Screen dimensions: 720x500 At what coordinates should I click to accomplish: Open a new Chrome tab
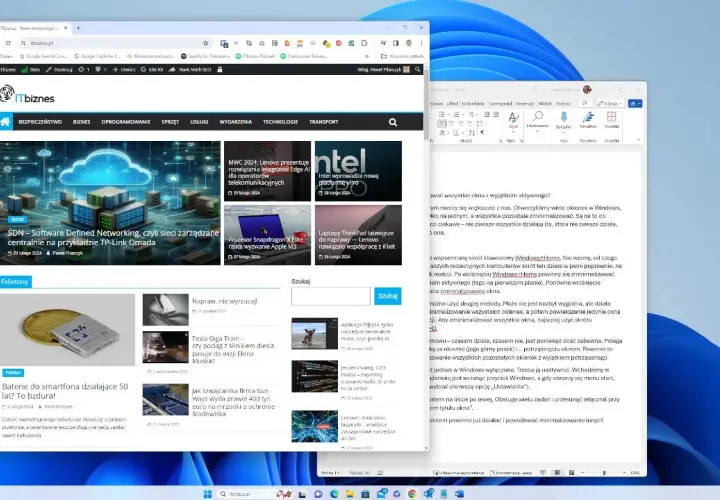[x=78, y=28]
